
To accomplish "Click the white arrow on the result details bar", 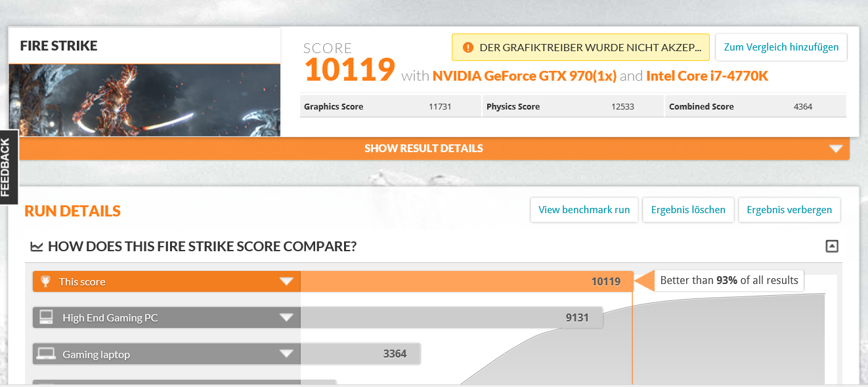I will [x=836, y=149].
